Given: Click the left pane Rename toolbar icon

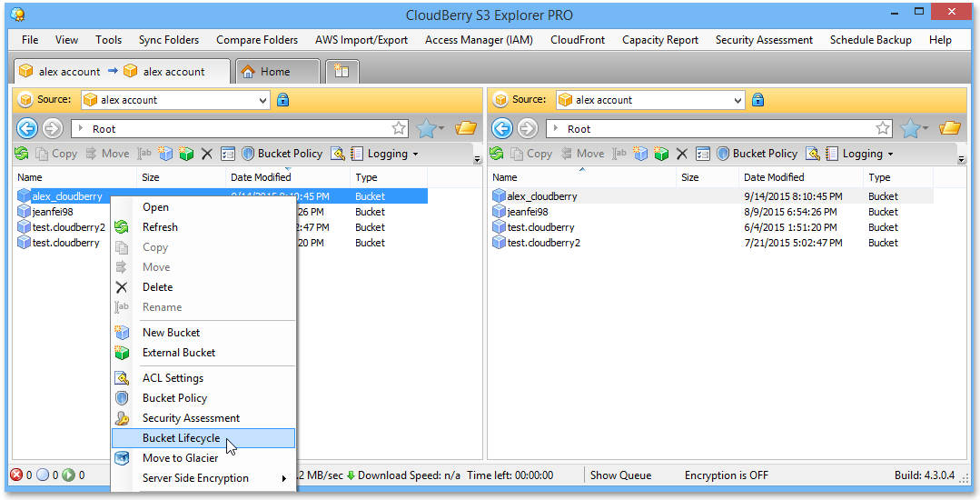Looking at the screenshot, I should [144, 154].
